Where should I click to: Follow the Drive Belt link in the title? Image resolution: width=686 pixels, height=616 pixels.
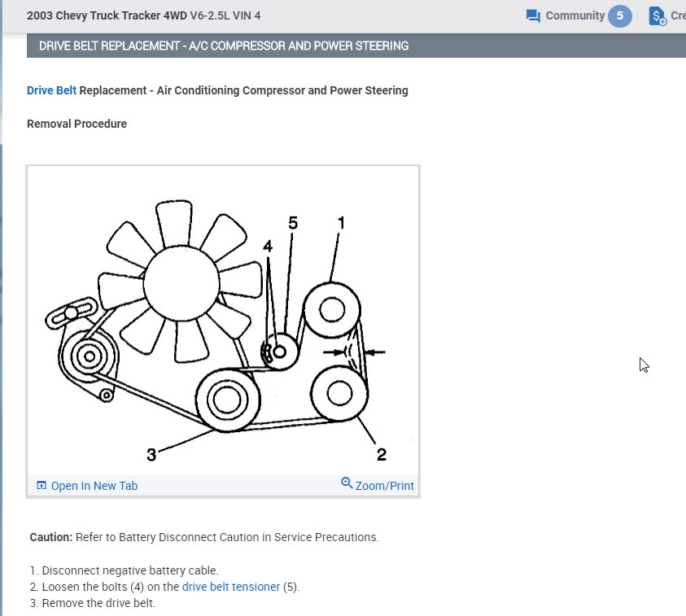[51, 90]
